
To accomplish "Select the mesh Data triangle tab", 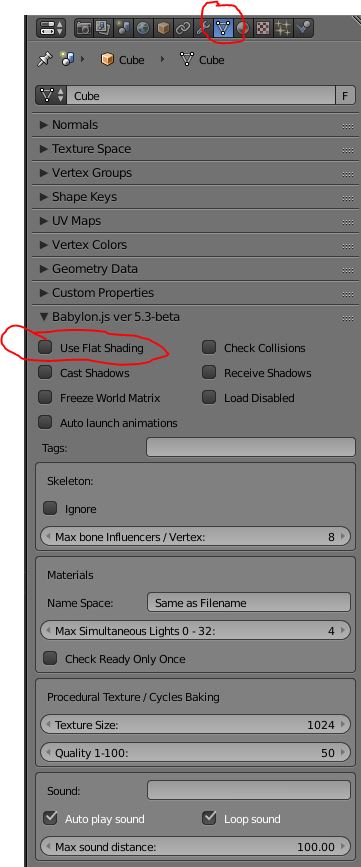I will click(223, 28).
